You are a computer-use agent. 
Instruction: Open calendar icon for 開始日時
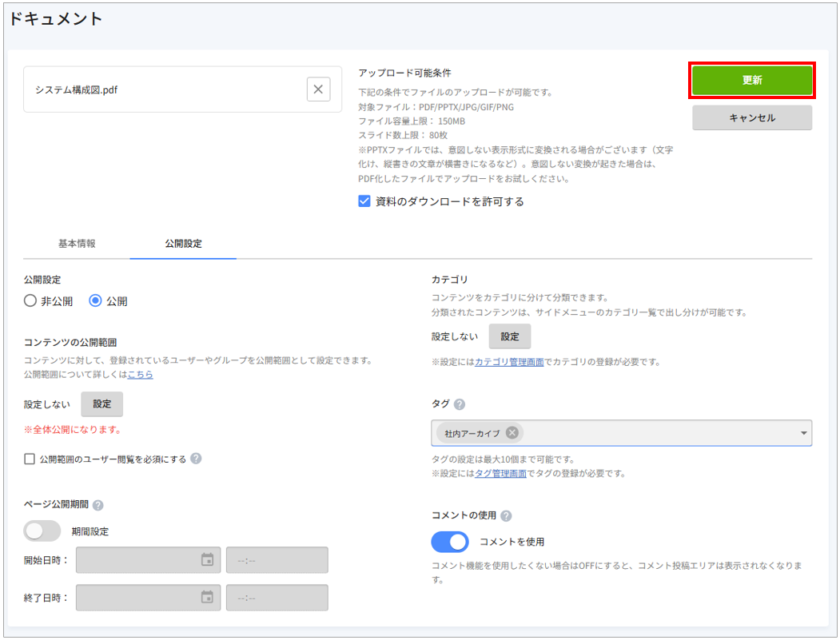point(207,559)
